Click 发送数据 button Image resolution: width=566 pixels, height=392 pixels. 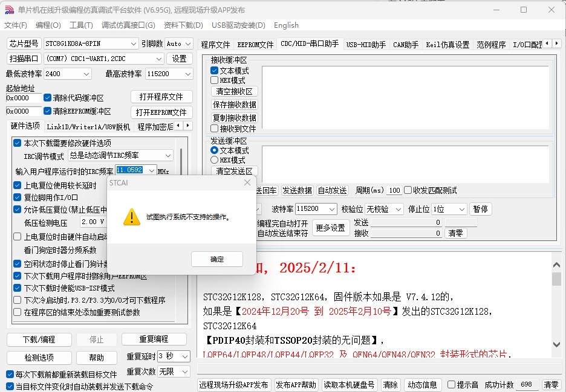tap(297, 190)
